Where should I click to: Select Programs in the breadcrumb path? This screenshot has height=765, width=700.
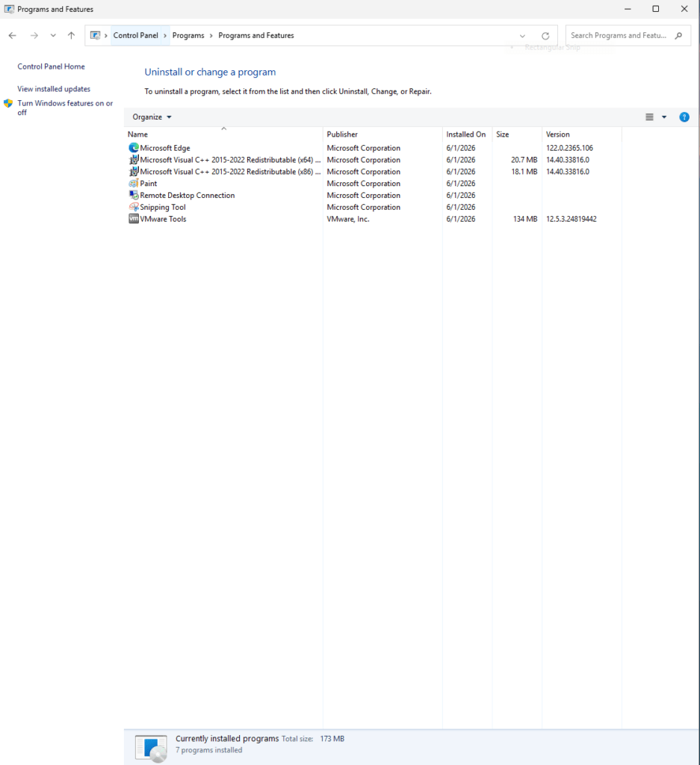point(188,36)
